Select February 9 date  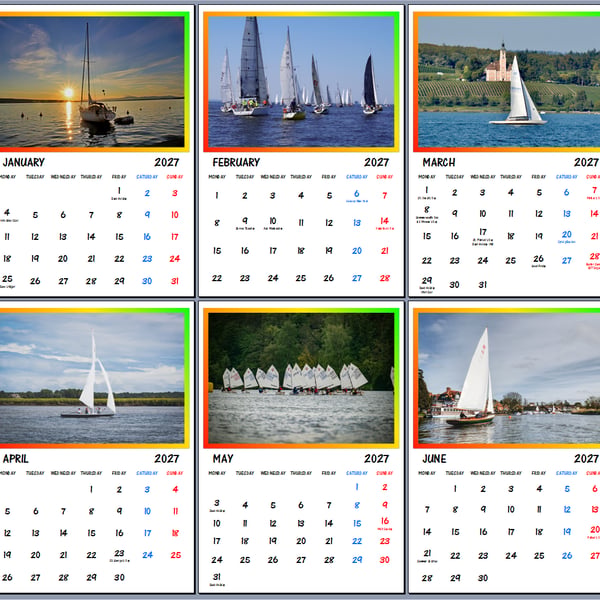[245, 223]
